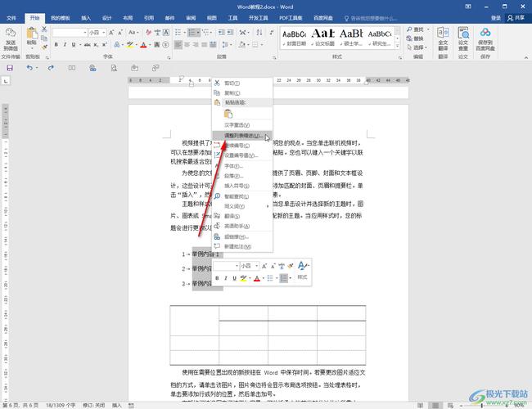Click the Undo arrow icon
This screenshot has height=409, width=532.
29,68
